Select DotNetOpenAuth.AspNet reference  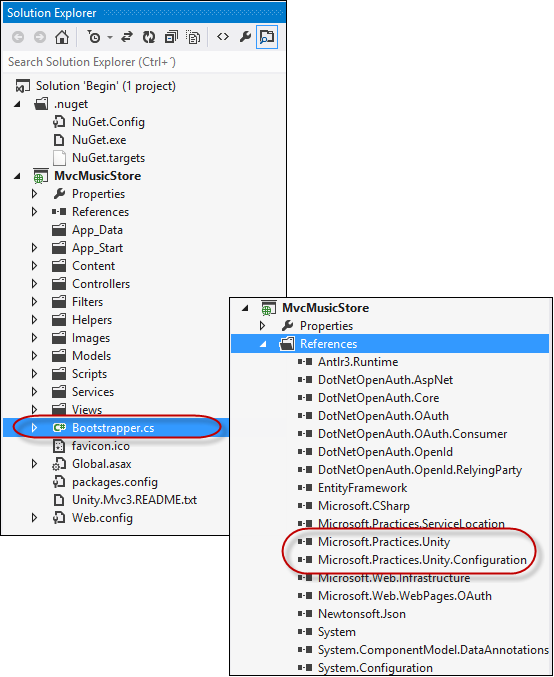[385, 380]
